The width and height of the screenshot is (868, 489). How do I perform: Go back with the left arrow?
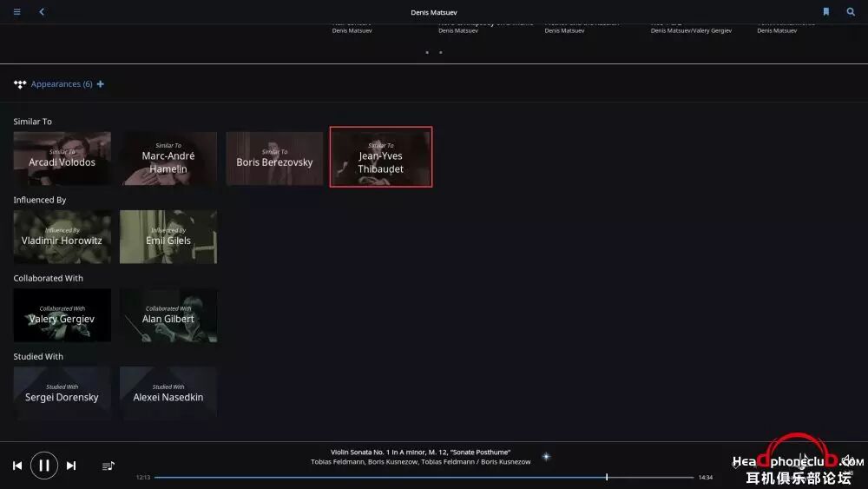click(x=42, y=11)
